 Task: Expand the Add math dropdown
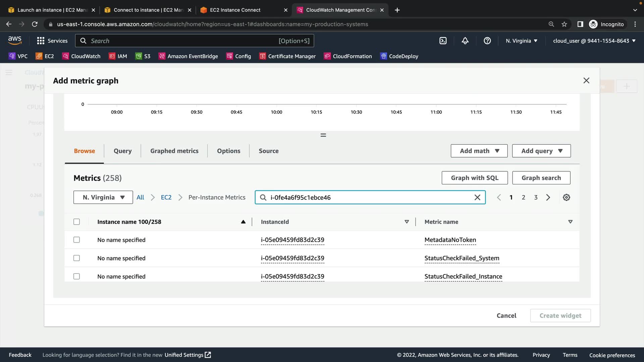click(x=479, y=151)
